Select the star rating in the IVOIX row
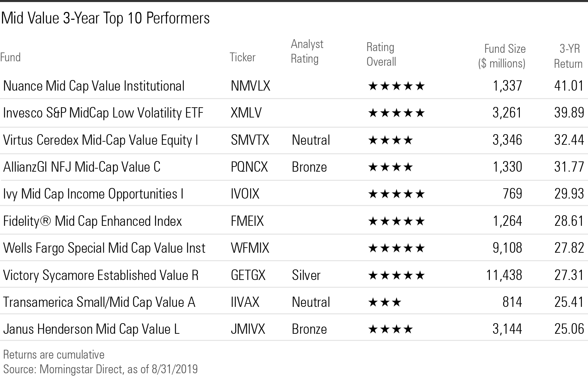Viewport: 588px width, 377px height. [396, 194]
